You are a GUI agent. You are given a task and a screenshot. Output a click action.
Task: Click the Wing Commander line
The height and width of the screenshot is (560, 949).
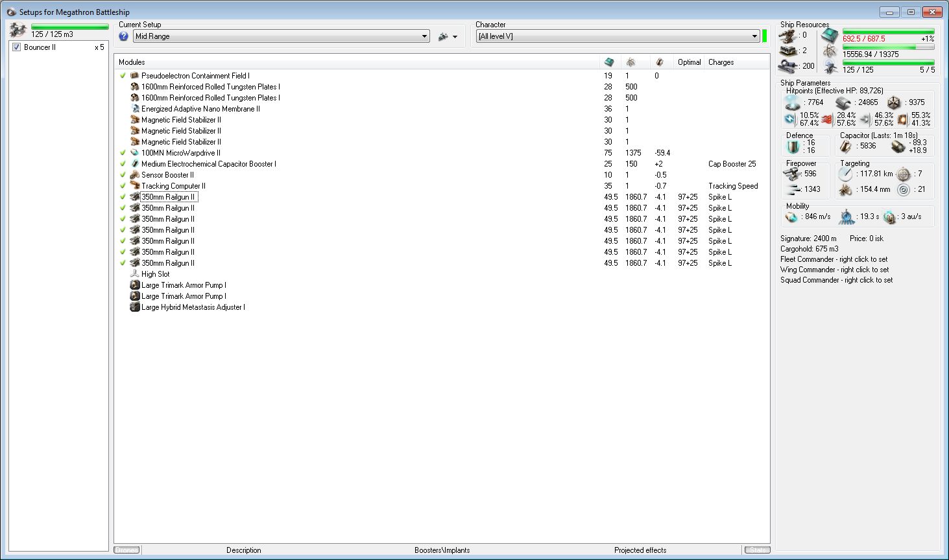835,270
